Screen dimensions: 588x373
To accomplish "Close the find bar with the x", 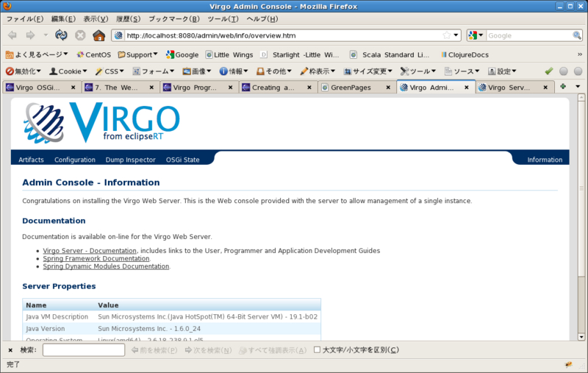I will tap(10, 350).
